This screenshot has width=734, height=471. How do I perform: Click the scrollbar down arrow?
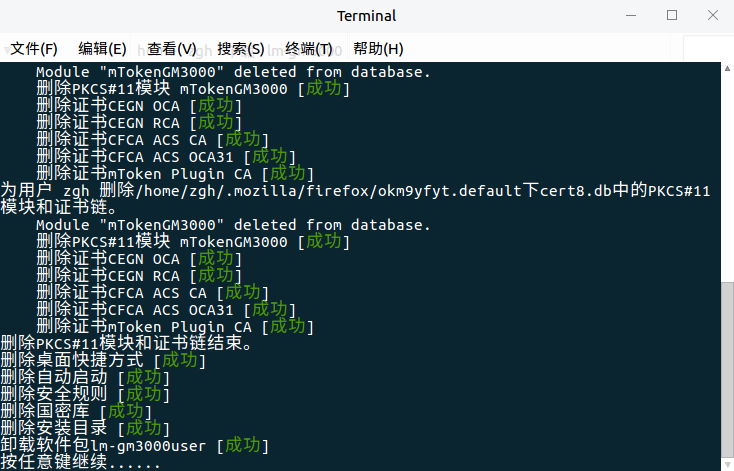[x=727, y=465]
